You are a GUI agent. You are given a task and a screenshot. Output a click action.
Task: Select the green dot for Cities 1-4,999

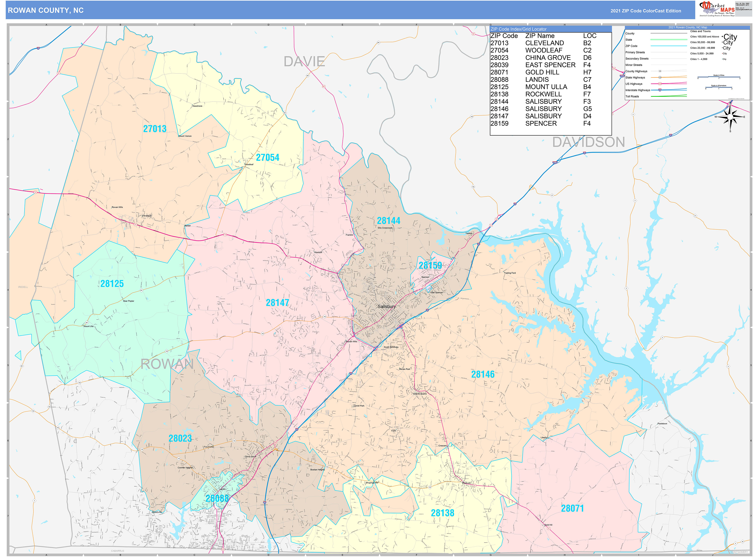(722, 59)
